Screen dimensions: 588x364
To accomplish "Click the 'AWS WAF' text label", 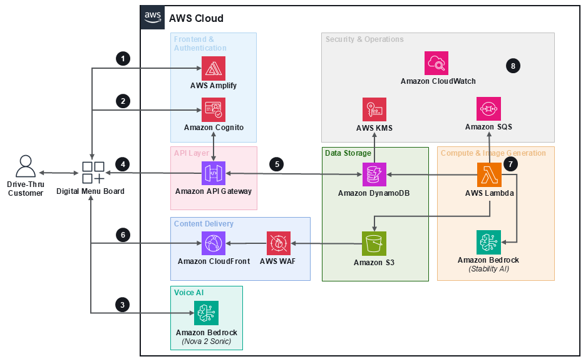I will [x=278, y=261].
